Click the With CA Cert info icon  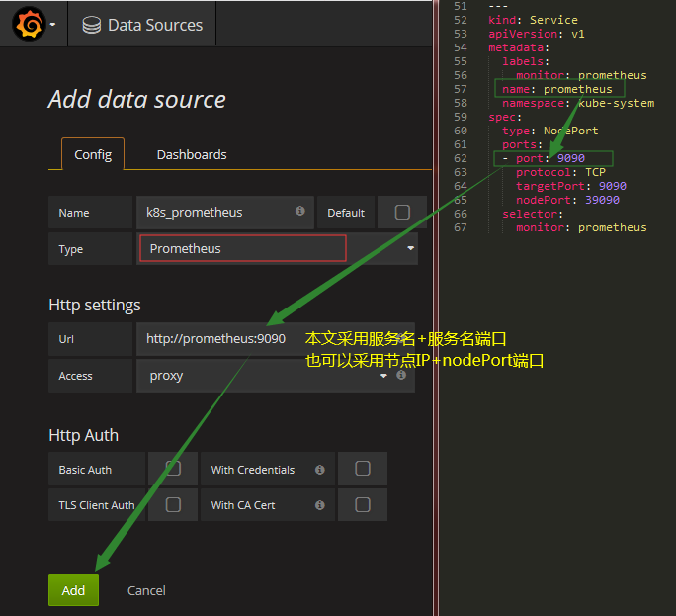[320, 505]
